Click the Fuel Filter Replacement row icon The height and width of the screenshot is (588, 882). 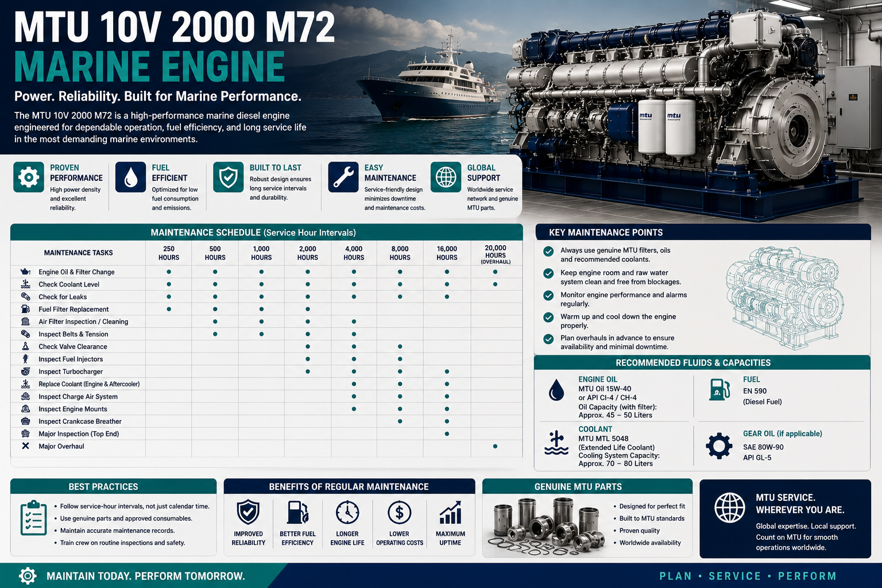point(25,309)
